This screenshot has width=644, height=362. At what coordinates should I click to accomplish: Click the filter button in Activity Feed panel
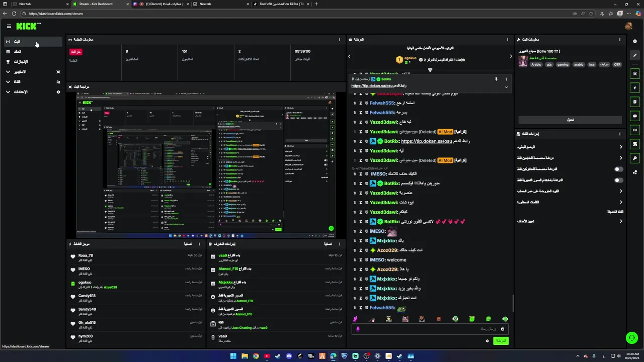(188, 244)
